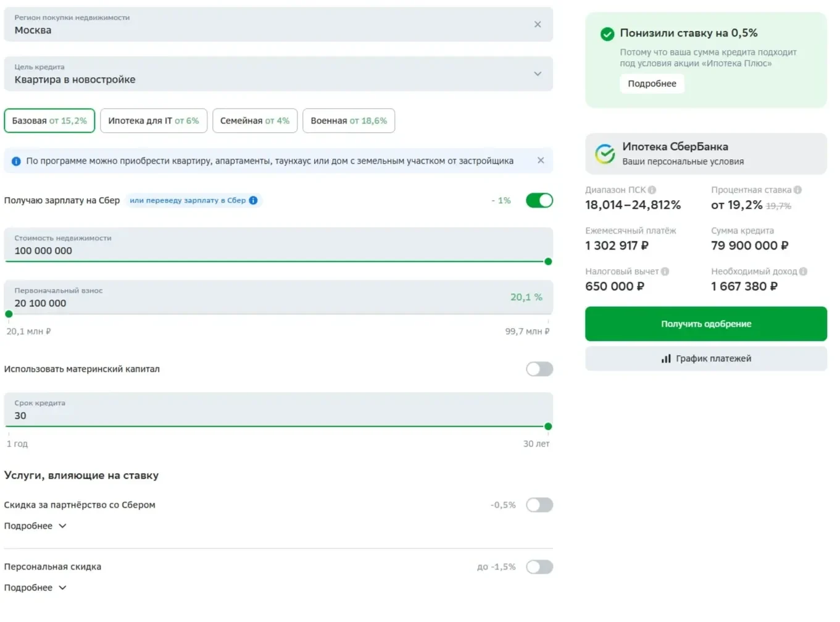Switch to the Семейная mortgage tab
The width and height of the screenshot is (840, 622).
click(x=255, y=121)
